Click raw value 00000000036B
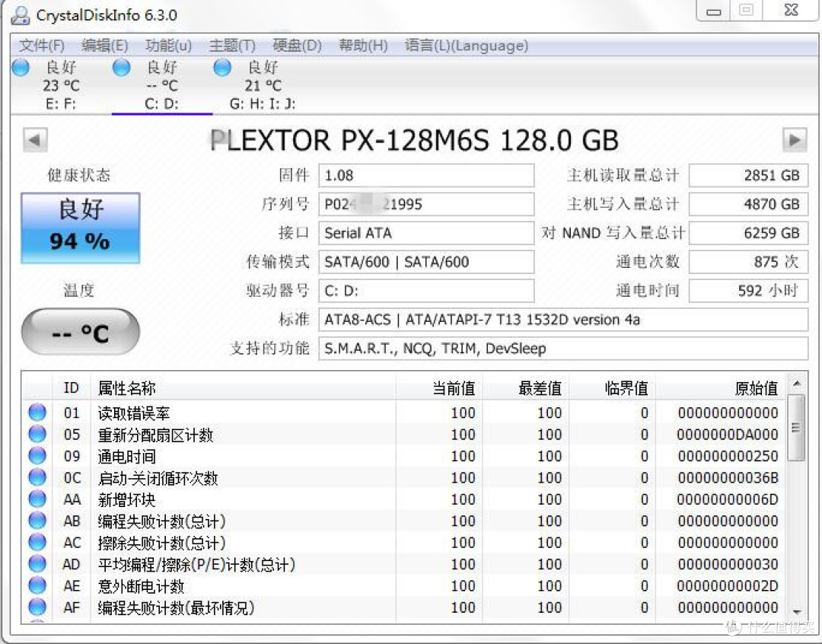The width and height of the screenshot is (822, 644). (x=728, y=478)
